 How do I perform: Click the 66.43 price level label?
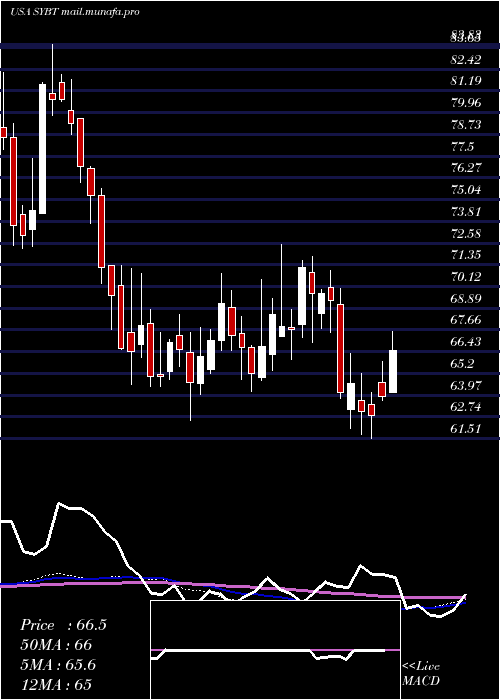[x=466, y=342]
